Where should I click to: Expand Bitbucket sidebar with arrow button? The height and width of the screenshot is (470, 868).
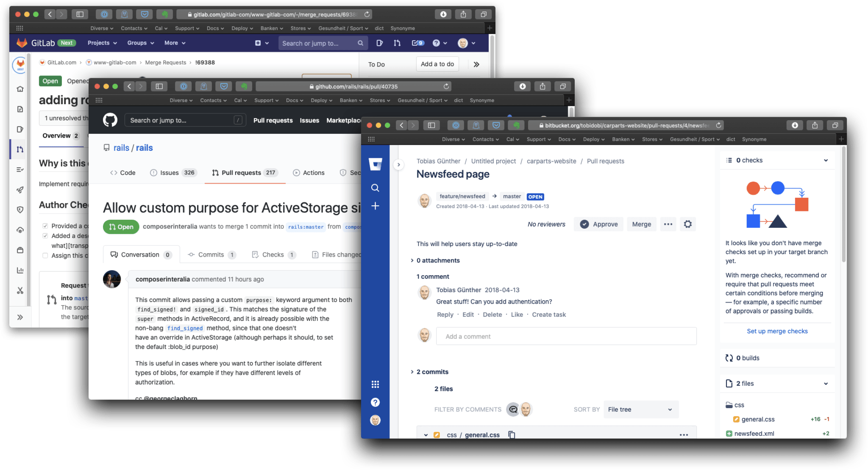pos(398,165)
